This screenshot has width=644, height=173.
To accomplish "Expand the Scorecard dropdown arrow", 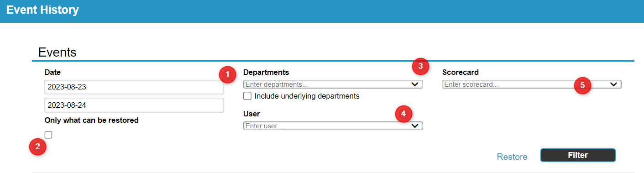I will click(614, 84).
